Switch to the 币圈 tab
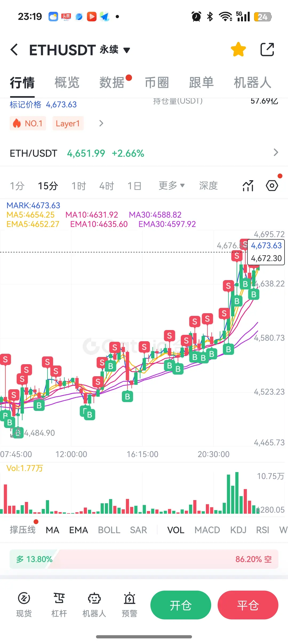 point(157,83)
